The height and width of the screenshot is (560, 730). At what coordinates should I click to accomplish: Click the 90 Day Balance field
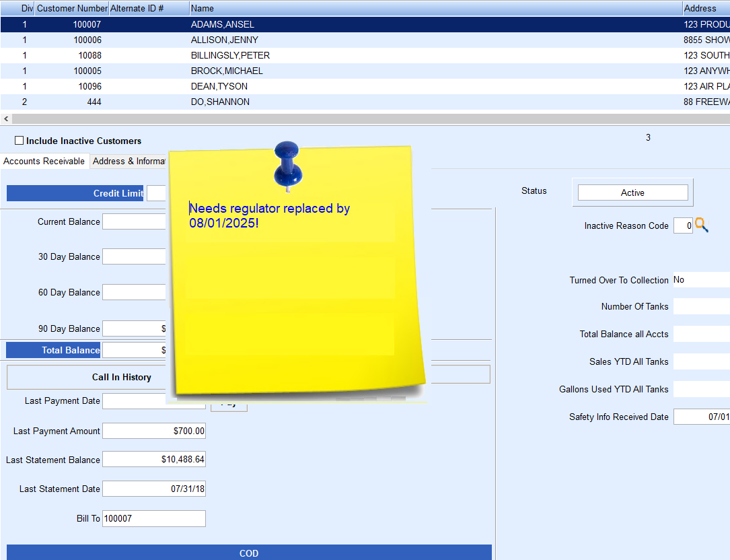tap(134, 328)
